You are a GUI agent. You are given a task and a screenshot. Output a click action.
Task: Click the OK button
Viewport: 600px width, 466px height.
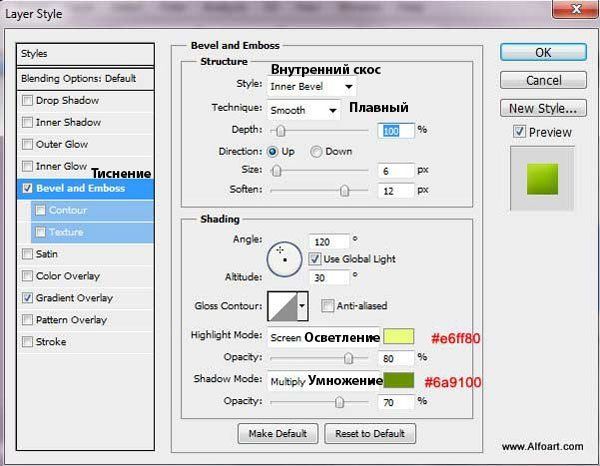click(543, 52)
